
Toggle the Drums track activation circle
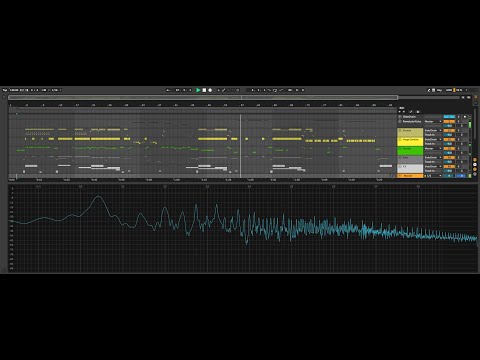click(400, 131)
